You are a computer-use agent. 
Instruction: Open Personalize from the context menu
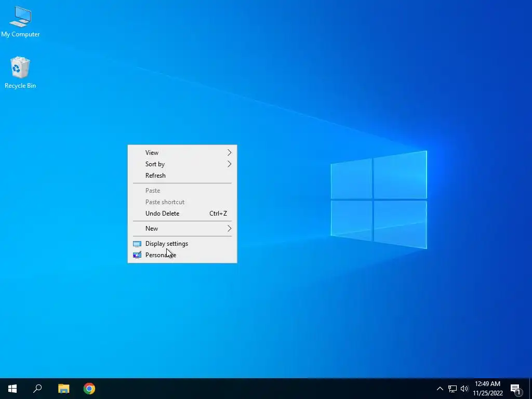click(182, 255)
